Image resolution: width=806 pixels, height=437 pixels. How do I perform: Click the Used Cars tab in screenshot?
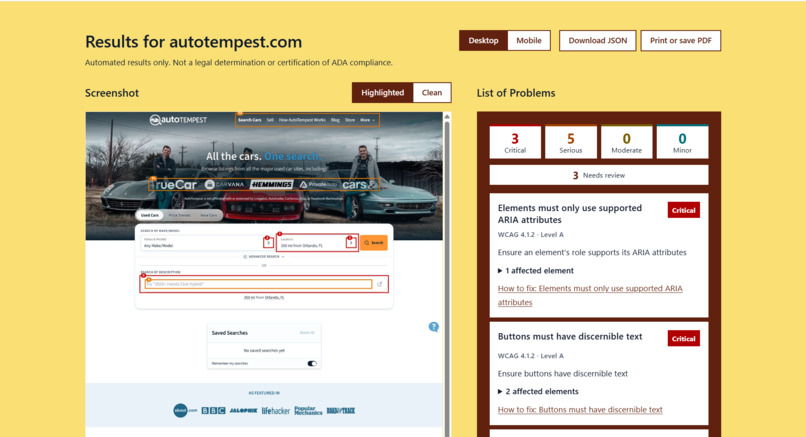click(150, 215)
